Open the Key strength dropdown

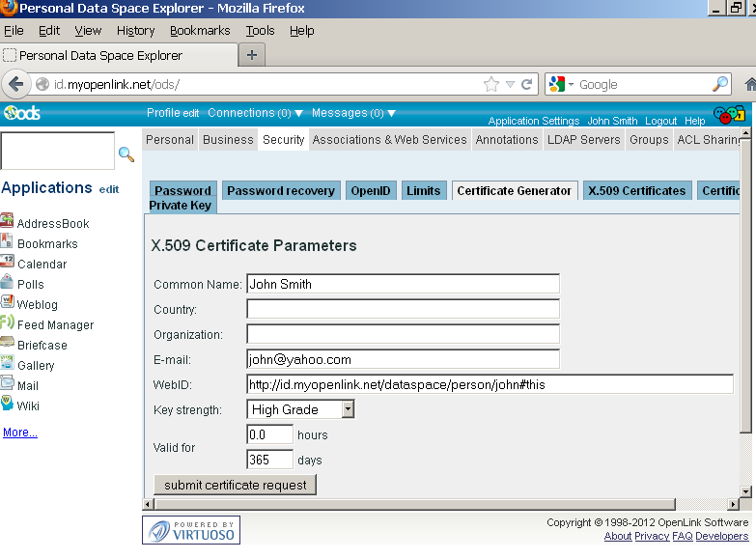(348, 409)
